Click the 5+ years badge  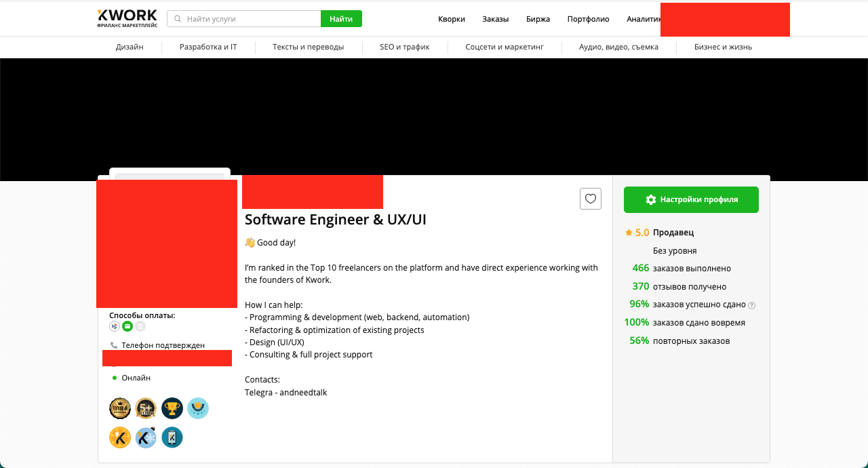click(x=146, y=408)
